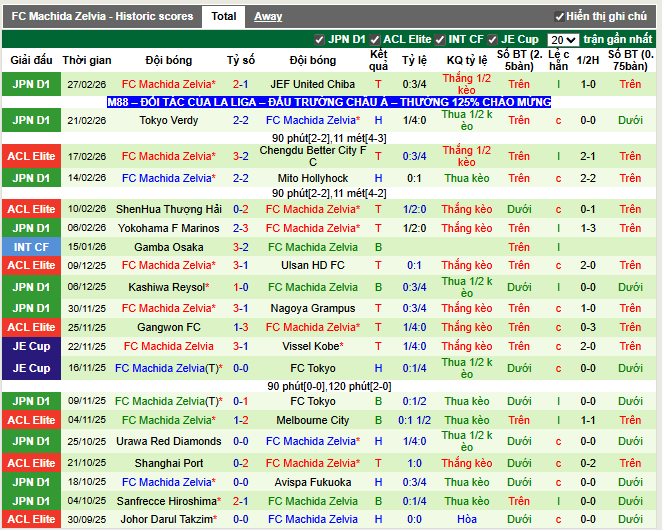
Task: Toggle the ACL Elite filter checkbox
Action: coord(374,40)
